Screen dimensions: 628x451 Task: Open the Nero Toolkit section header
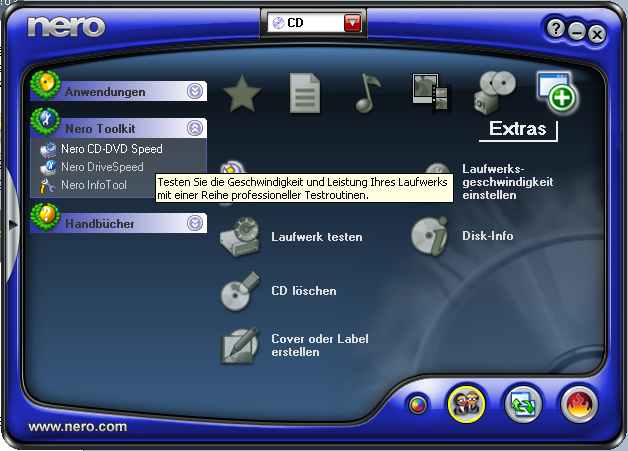click(x=119, y=128)
